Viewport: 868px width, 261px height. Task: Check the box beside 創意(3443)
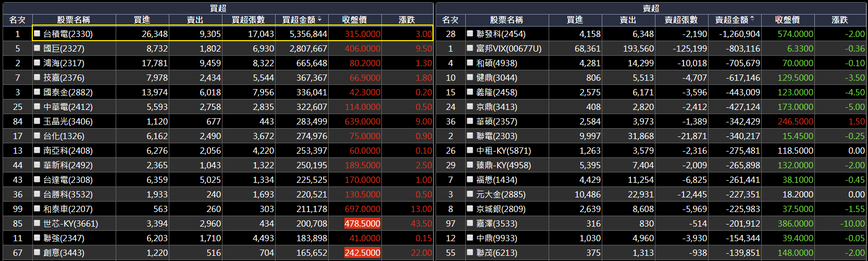[x=37, y=252]
